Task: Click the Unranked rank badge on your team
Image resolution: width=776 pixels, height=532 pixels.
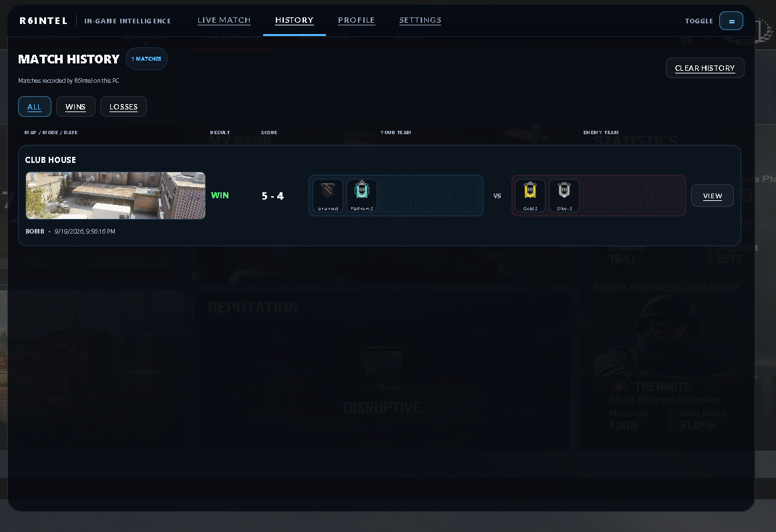Action: tap(328, 196)
